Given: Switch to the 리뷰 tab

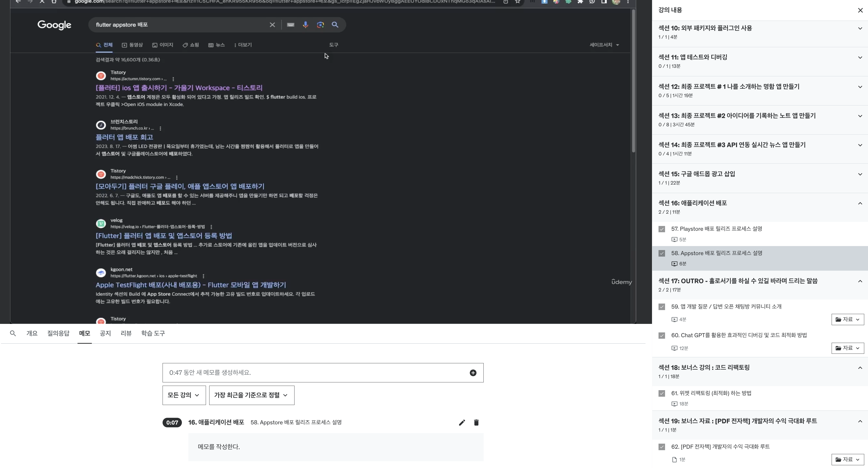Looking at the screenshot, I should click(x=126, y=333).
